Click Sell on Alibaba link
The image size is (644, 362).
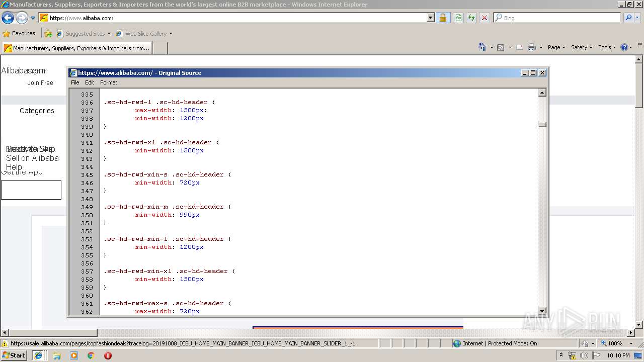[x=32, y=158]
